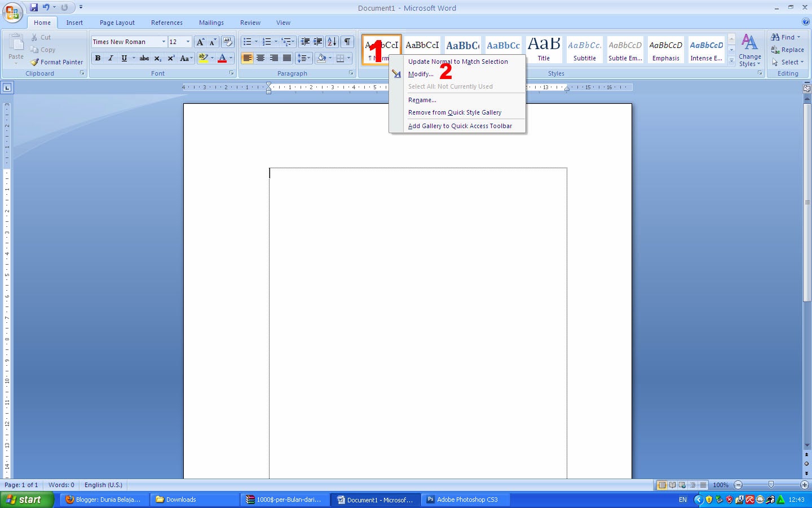Viewport: 812px width, 508px height.
Task: Toggle Italic formatting on
Action: tap(109, 58)
